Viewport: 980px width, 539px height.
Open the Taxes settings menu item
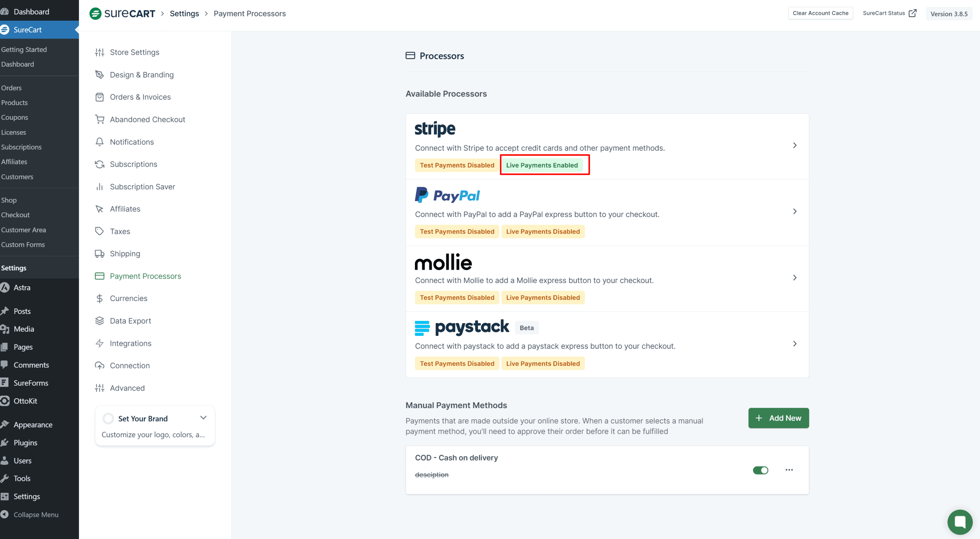tap(120, 231)
